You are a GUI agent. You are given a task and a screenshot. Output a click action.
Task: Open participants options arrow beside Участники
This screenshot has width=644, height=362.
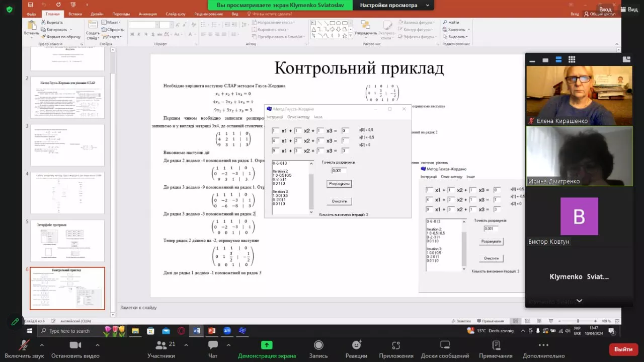(x=186, y=345)
